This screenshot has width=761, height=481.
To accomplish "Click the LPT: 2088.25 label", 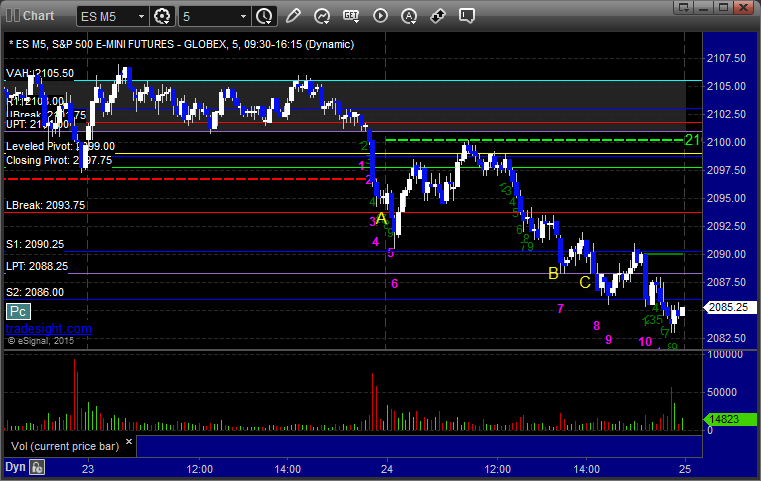I will 37,266.
